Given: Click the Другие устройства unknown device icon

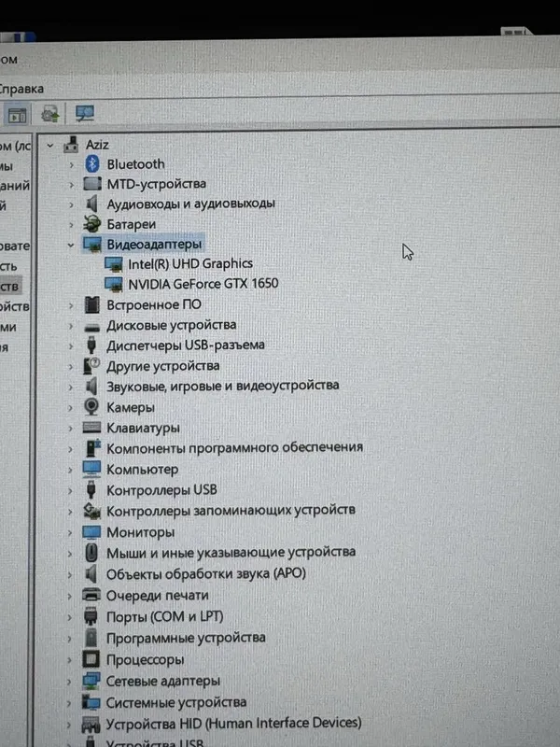Looking at the screenshot, I should (x=91, y=366).
